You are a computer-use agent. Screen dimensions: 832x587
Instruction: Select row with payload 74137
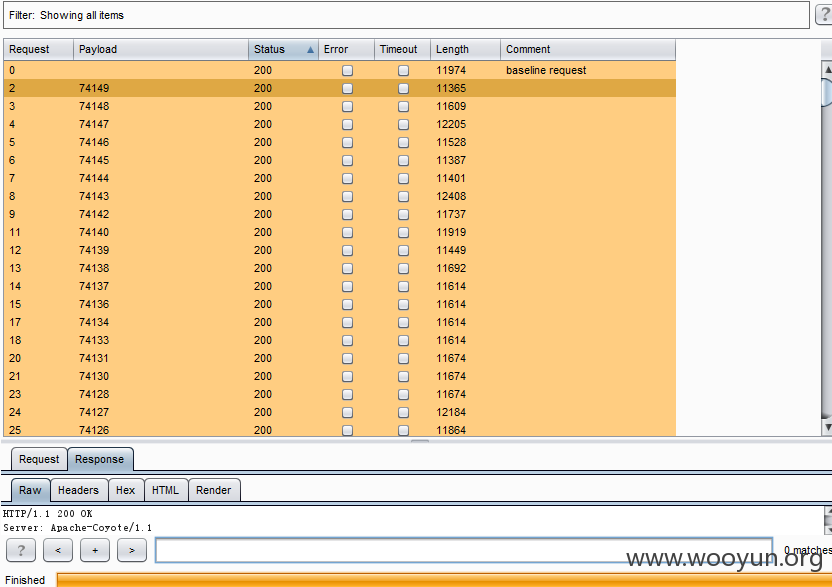point(340,286)
